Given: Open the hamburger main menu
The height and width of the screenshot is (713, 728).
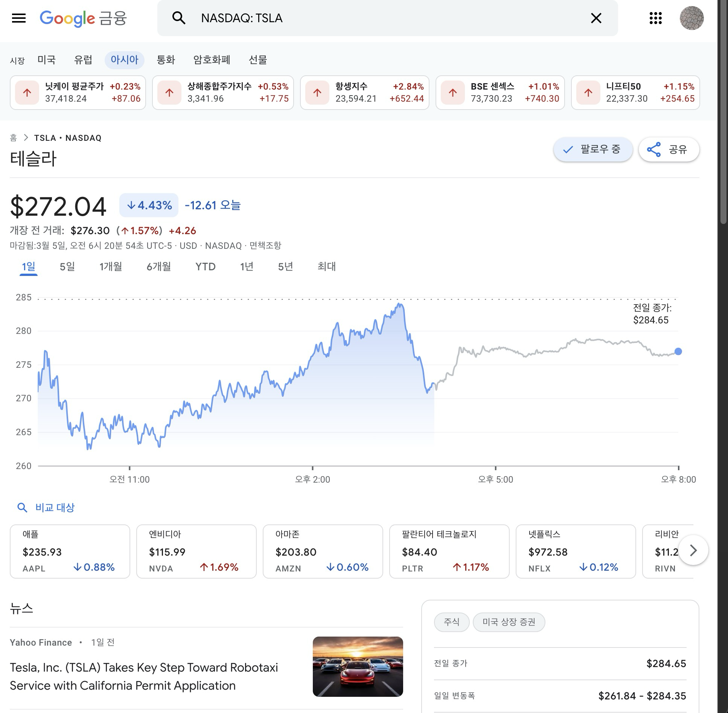Looking at the screenshot, I should click(19, 18).
